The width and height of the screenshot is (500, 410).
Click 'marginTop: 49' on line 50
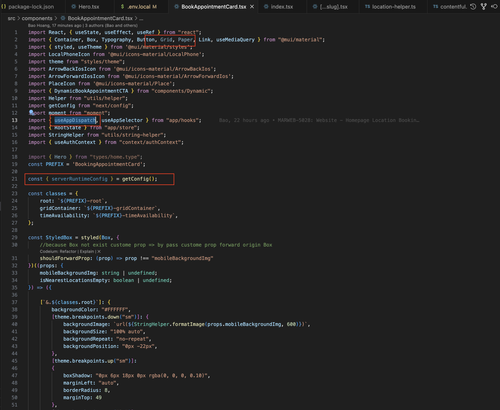click(82, 398)
